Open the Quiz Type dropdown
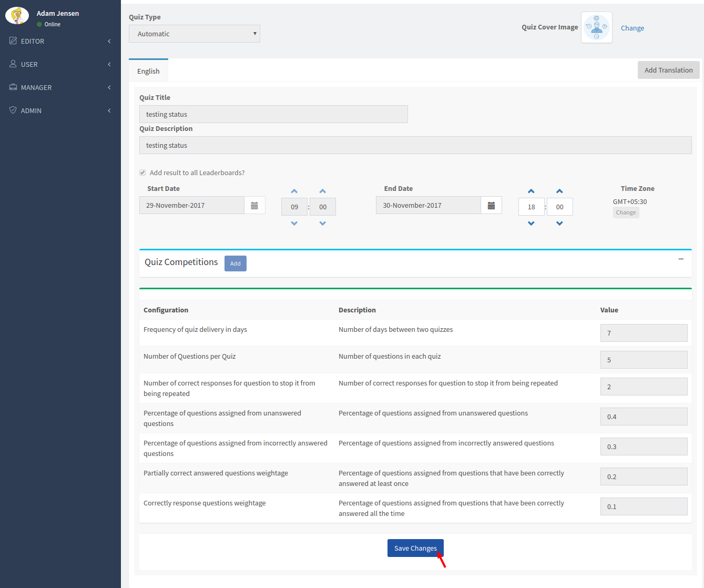This screenshot has height=588, width=704. coord(195,34)
